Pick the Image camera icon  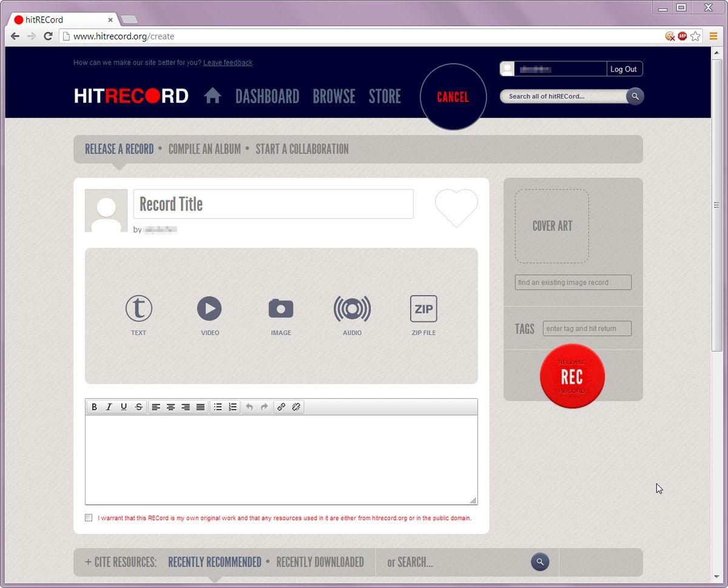(x=281, y=309)
